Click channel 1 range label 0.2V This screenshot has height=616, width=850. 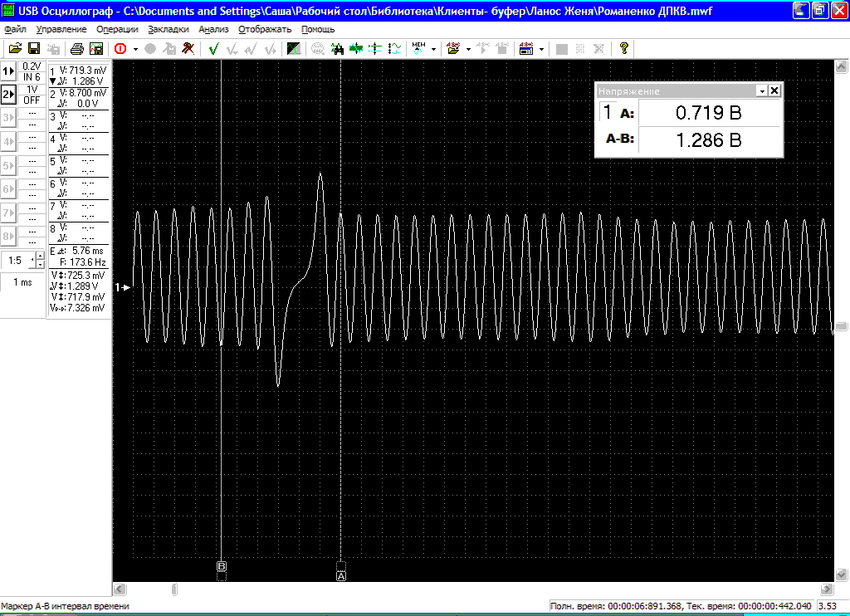[x=32, y=66]
